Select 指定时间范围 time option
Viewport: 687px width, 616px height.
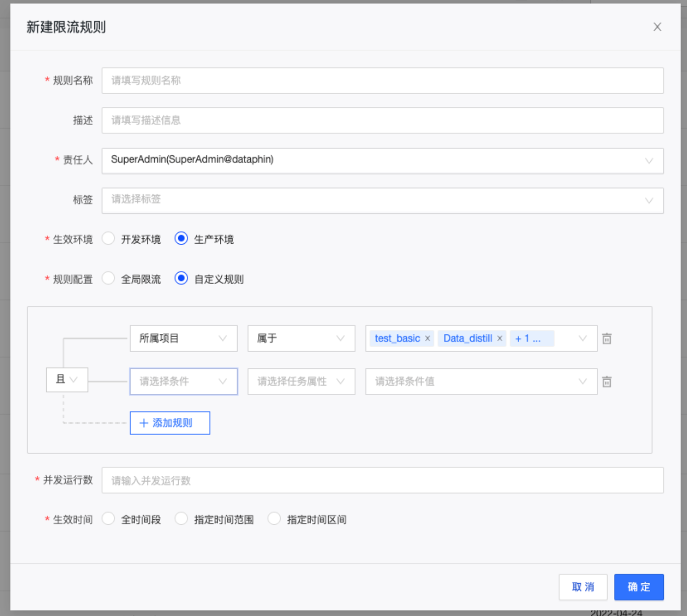click(x=181, y=518)
